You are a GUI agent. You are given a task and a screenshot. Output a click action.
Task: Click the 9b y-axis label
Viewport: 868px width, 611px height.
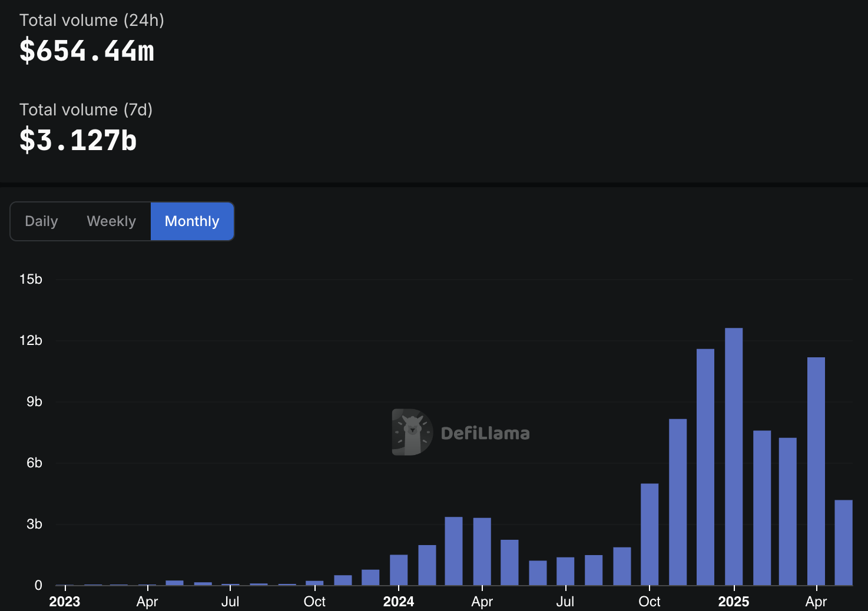click(34, 401)
